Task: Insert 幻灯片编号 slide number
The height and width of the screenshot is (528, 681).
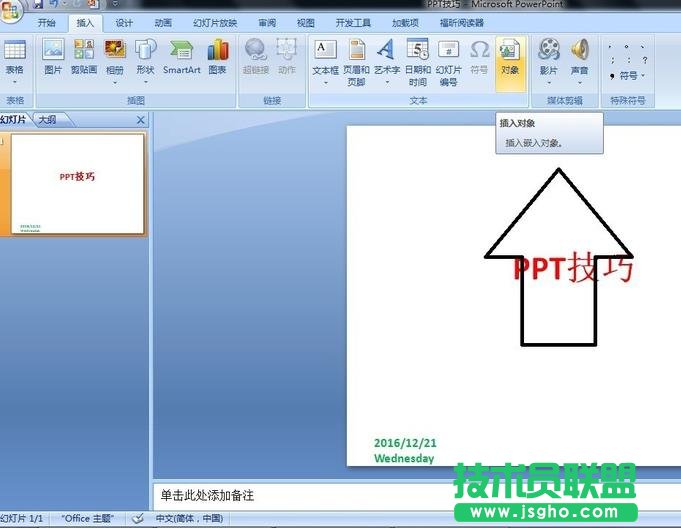Action: point(449,50)
